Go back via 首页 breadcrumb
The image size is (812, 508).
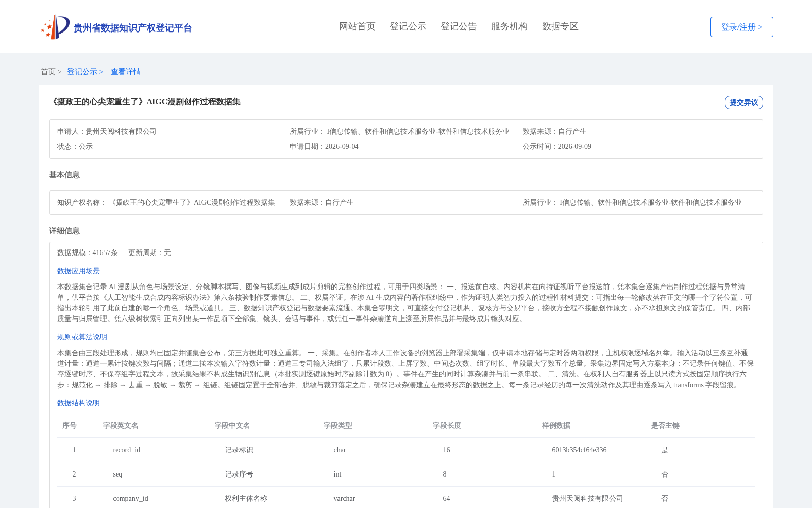coord(48,72)
